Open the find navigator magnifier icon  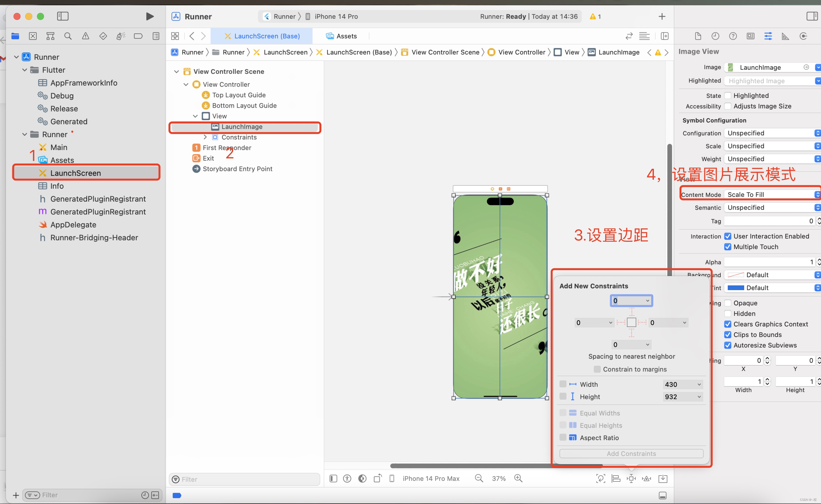pyautogui.click(x=68, y=36)
